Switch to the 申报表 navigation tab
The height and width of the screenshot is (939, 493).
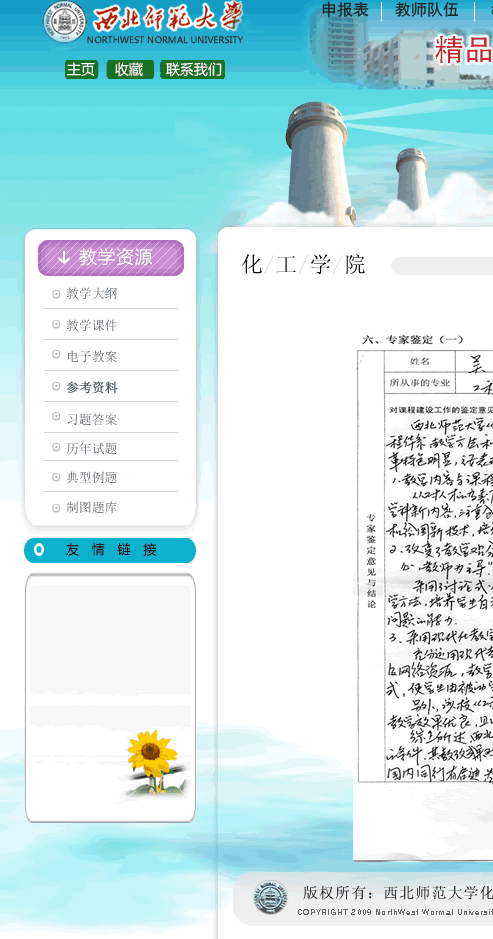coord(345,10)
